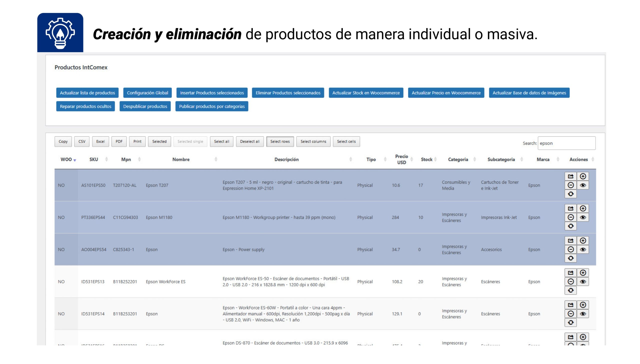Activate Select cells mode

click(x=346, y=141)
